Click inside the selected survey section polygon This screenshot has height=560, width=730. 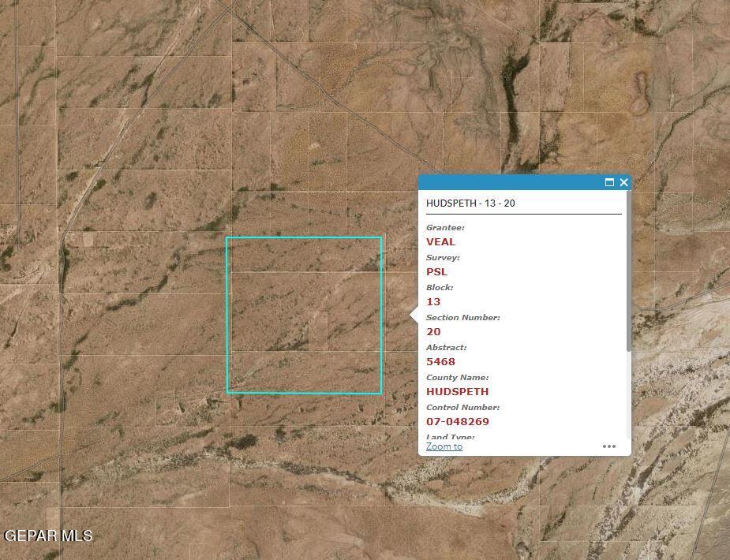click(x=304, y=314)
